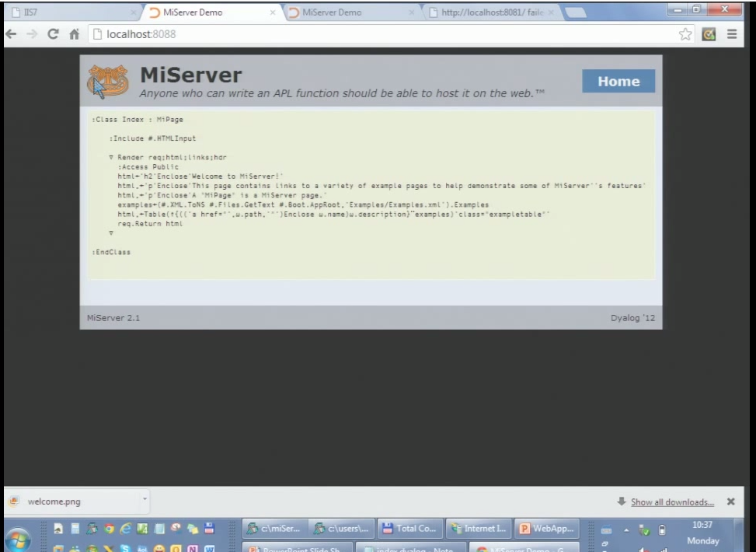Click the MiServer heading title
756x552 pixels.
[x=191, y=75]
